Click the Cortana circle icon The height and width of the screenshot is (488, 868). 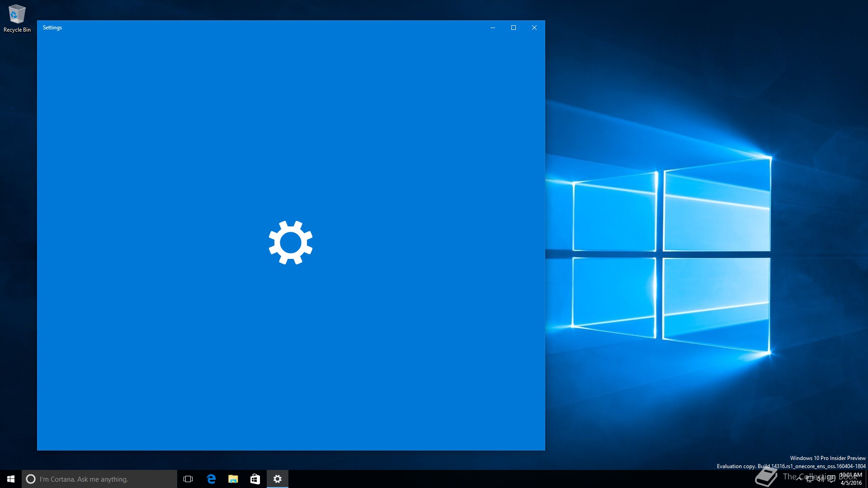tap(31, 479)
